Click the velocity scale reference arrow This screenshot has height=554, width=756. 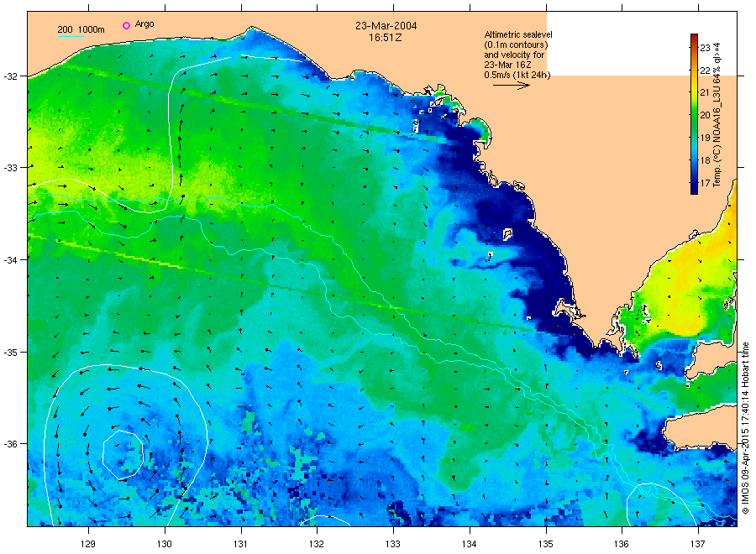click(x=512, y=86)
